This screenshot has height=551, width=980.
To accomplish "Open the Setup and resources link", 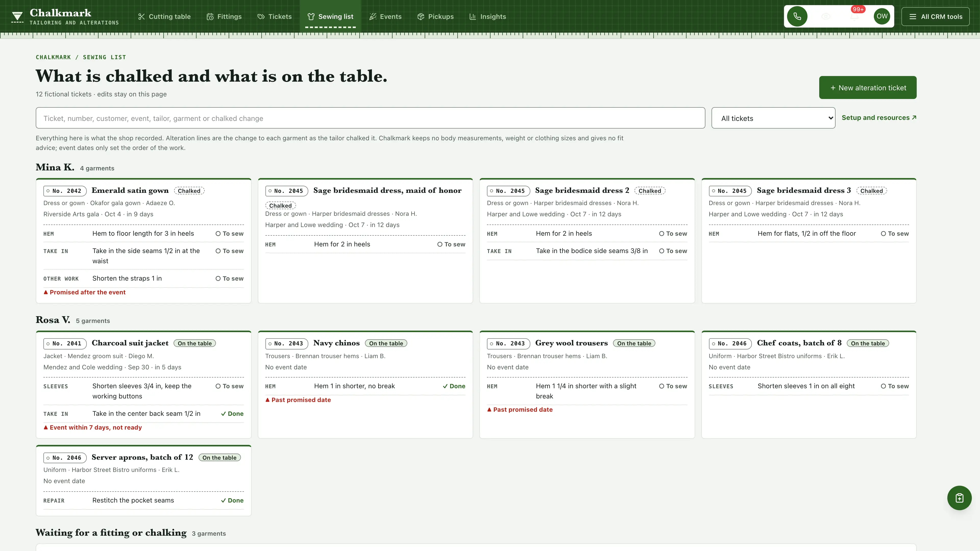I will 879,118.
